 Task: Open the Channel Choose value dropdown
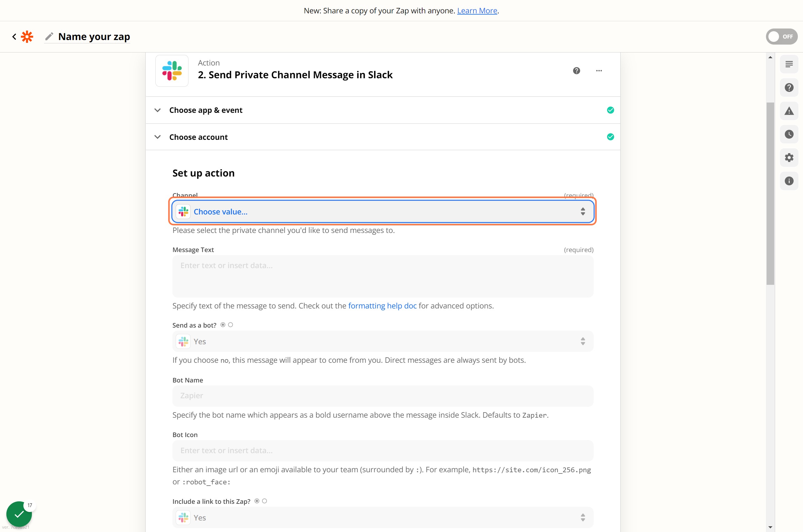point(383,211)
